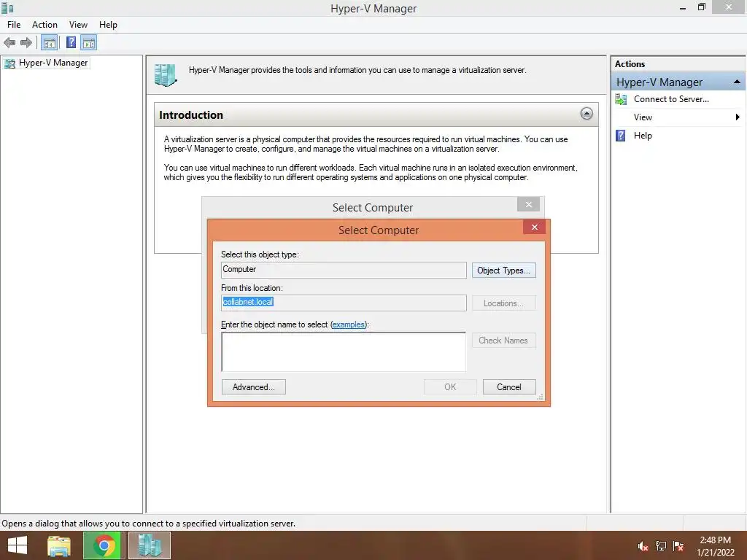Open File Explorer from the taskbar
Image resolution: width=747 pixels, height=560 pixels.
pos(59,545)
